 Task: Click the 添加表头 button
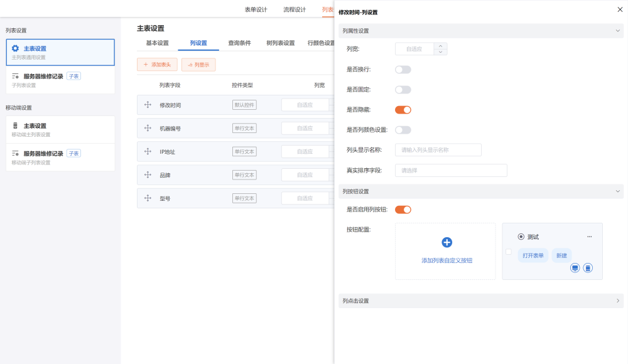coord(157,65)
